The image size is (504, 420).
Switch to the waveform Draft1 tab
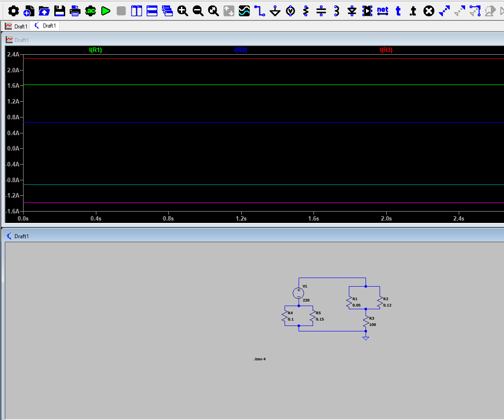click(16, 26)
